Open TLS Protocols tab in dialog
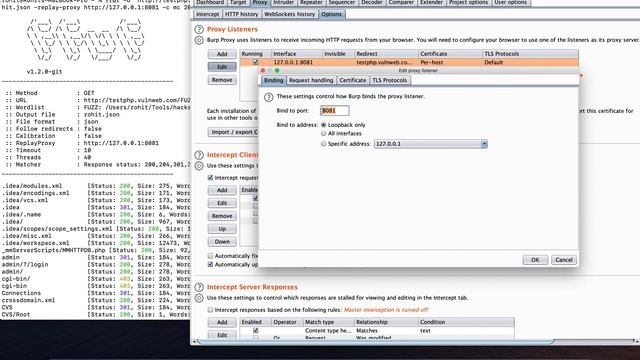This screenshot has width=640, height=360. 389,80
